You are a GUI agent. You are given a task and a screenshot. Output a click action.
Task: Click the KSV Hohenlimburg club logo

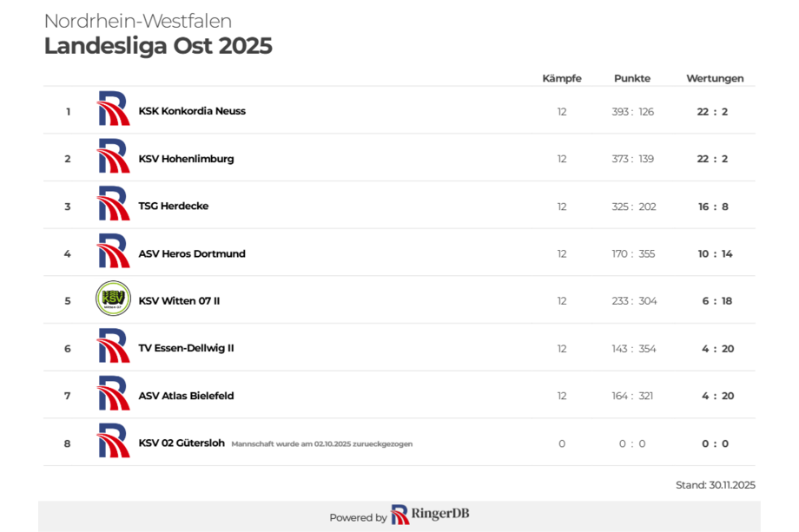pyautogui.click(x=113, y=158)
